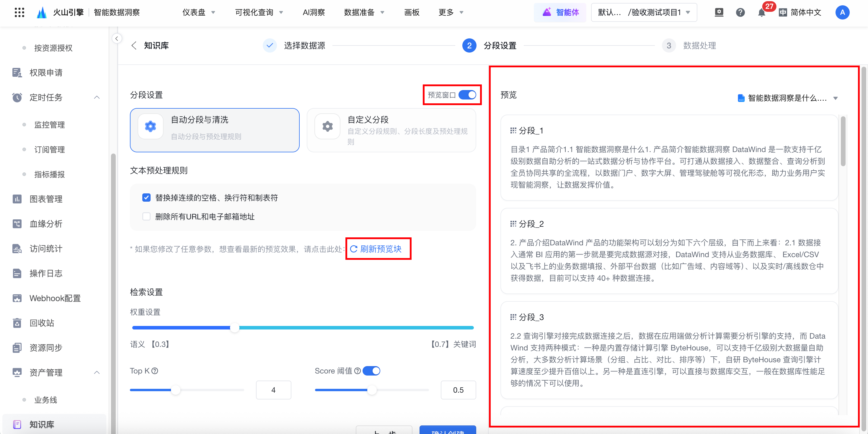
Task: Open the preview document dropdown 智能数据洞察是什么
Action: coord(787,98)
